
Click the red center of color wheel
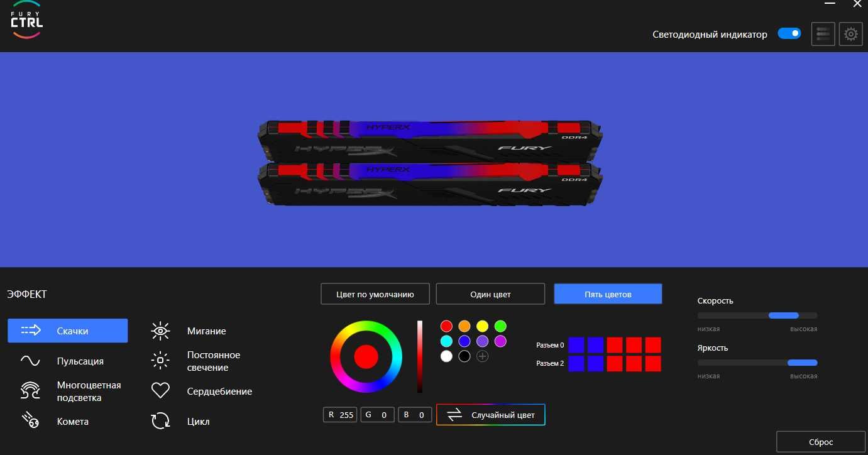click(366, 356)
